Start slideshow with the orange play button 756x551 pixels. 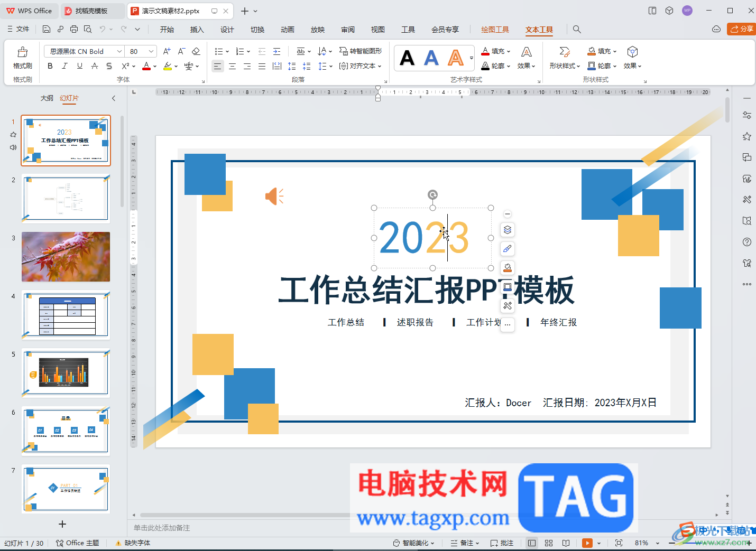tap(587, 543)
